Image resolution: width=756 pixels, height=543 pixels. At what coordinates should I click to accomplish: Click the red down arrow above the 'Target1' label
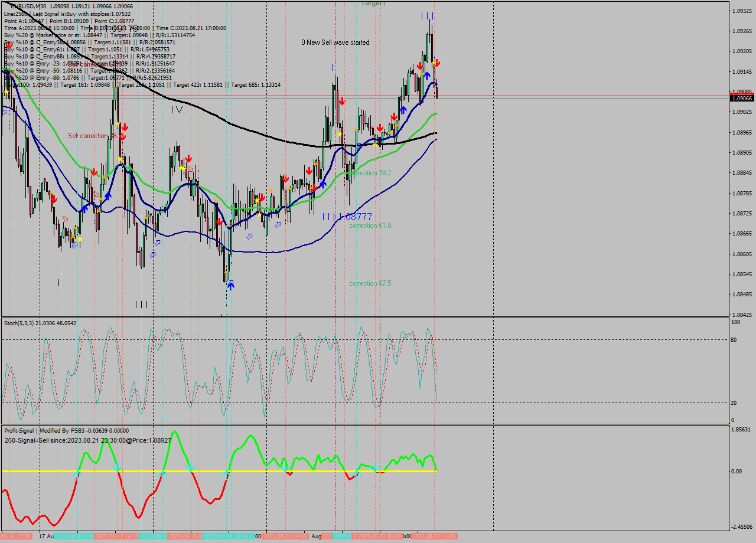pyautogui.click(x=341, y=100)
